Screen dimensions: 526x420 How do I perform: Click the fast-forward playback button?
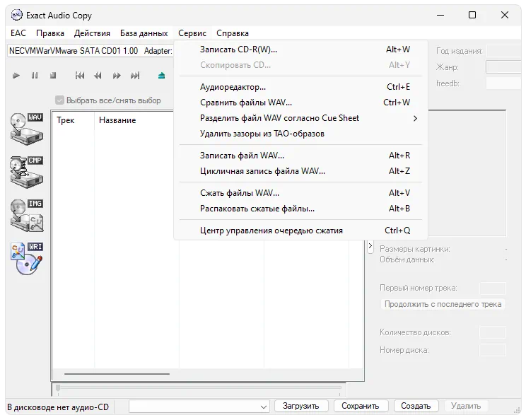coord(117,76)
